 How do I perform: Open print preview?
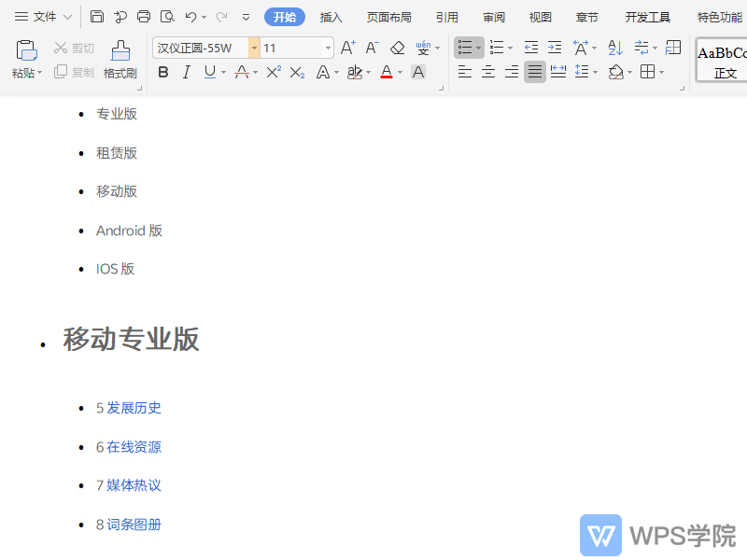click(x=169, y=15)
